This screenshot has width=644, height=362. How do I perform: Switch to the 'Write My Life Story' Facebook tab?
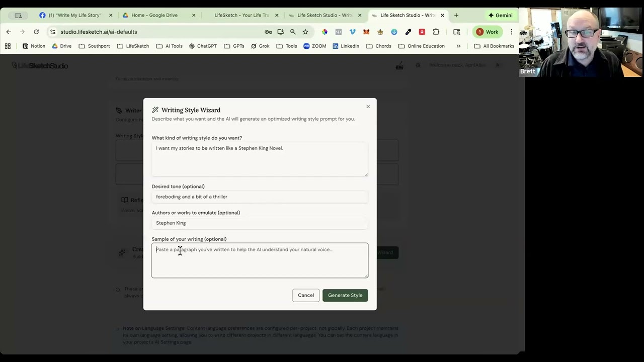[x=75, y=15]
